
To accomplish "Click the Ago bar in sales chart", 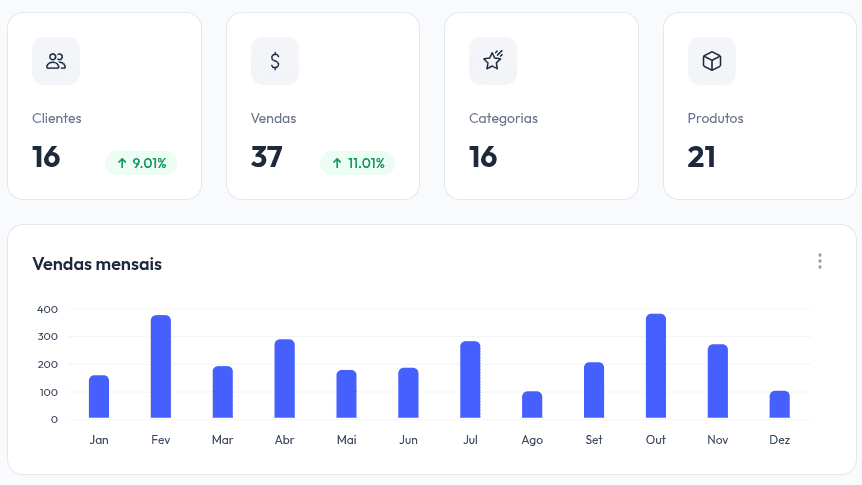I will pos(532,405).
